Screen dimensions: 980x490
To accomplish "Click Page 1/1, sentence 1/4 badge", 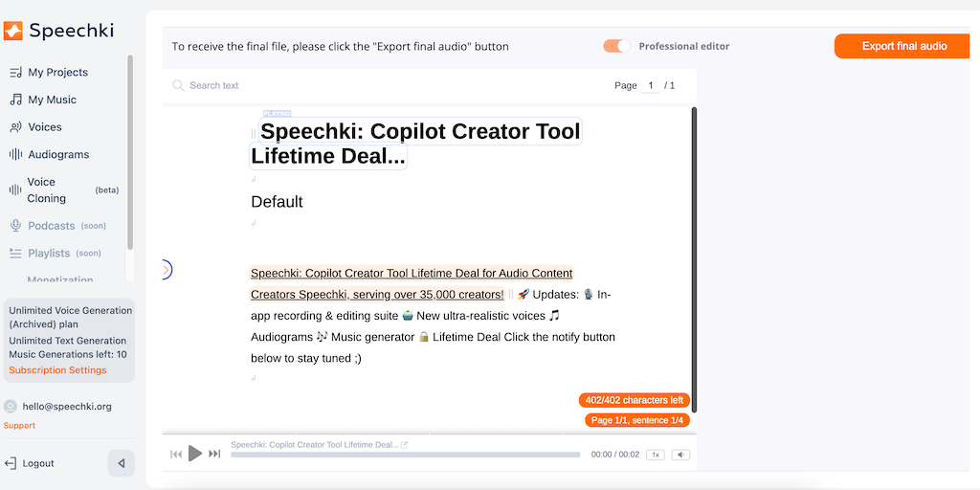I will coord(636,421).
